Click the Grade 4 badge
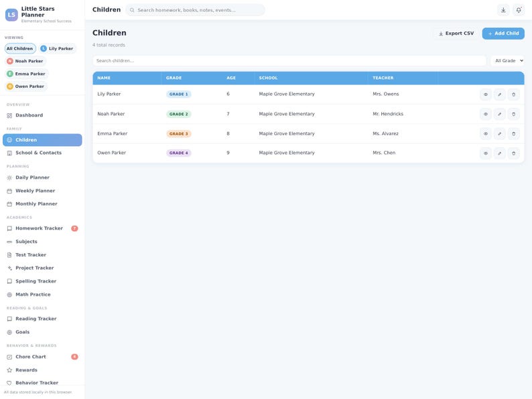 click(178, 153)
